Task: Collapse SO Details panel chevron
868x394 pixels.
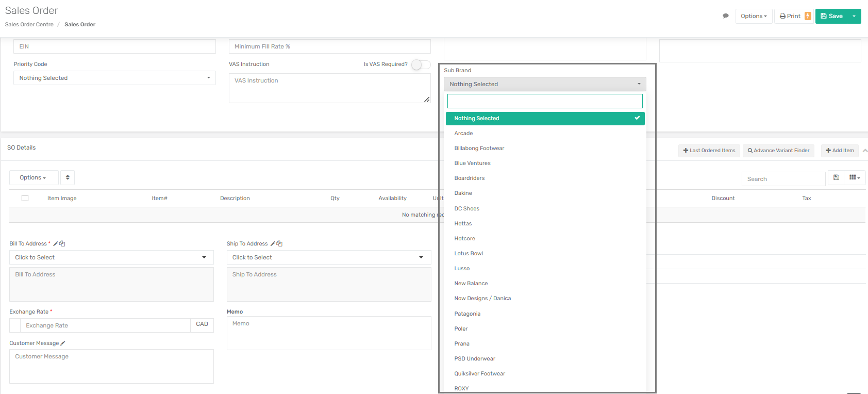Action: pos(865,151)
